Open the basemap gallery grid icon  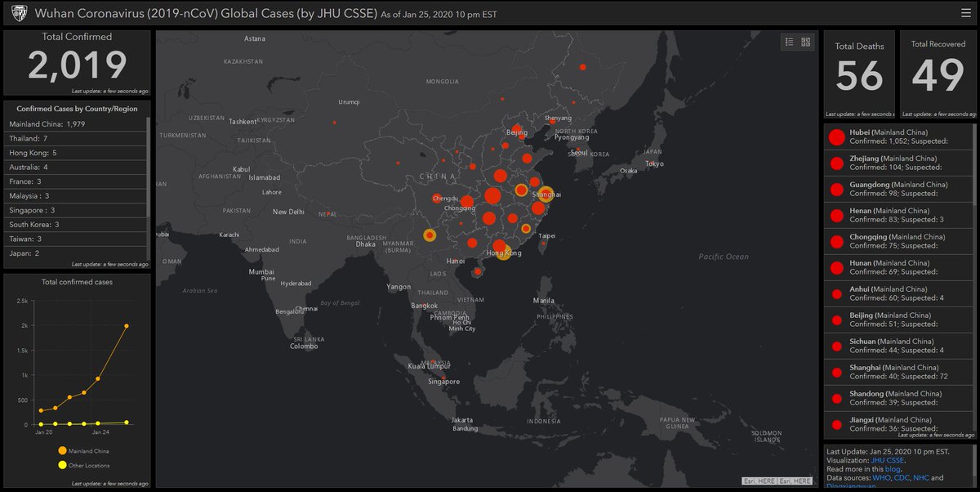tap(806, 42)
